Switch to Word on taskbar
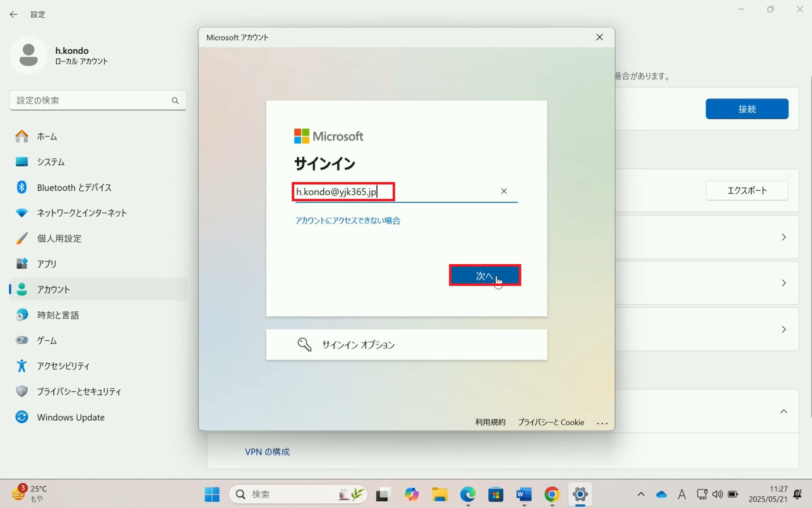 524,494
